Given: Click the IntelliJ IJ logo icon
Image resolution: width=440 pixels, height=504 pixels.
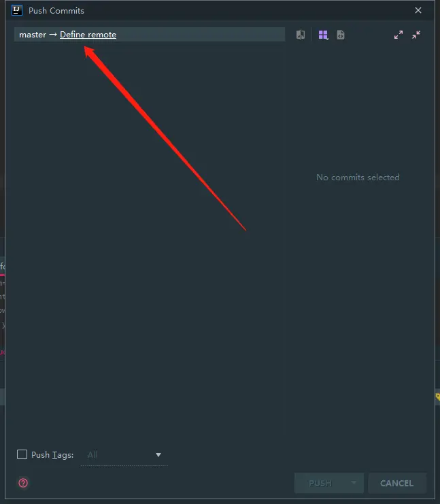Looking at the screenshot, I should tap(17, 10).
